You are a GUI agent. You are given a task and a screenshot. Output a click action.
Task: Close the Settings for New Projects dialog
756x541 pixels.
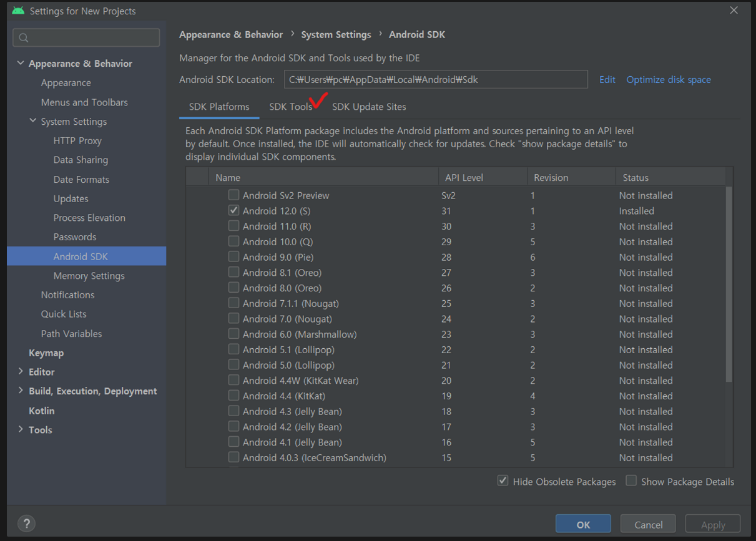pos(734,11)
